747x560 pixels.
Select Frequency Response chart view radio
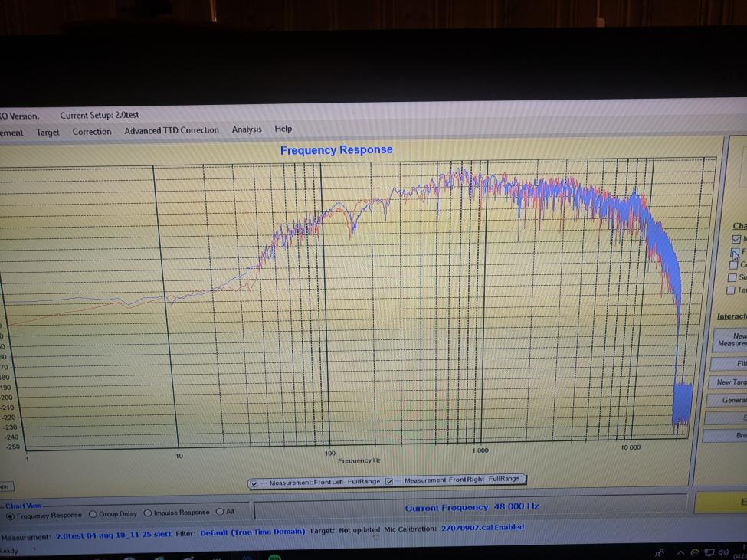[10, 516]
